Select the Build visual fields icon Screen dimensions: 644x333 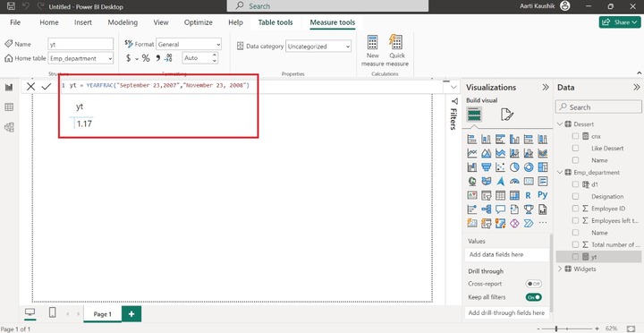coord(474,115)
